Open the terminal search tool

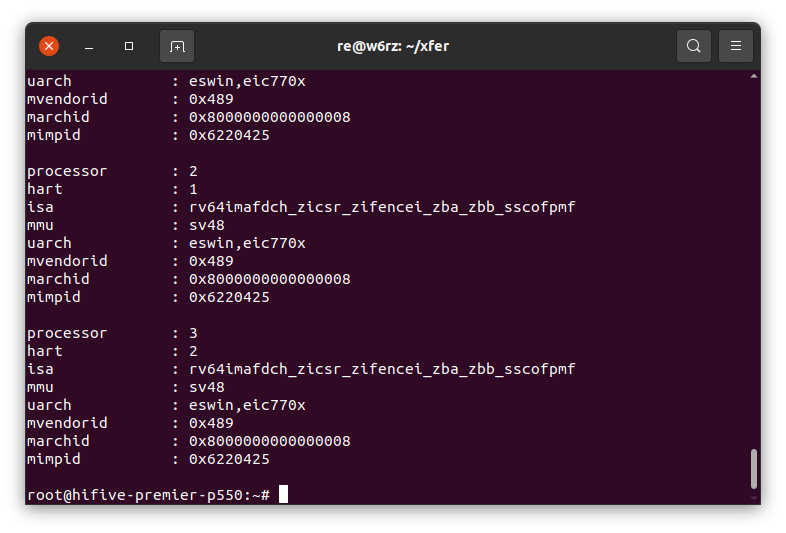[x=694, y=46]
